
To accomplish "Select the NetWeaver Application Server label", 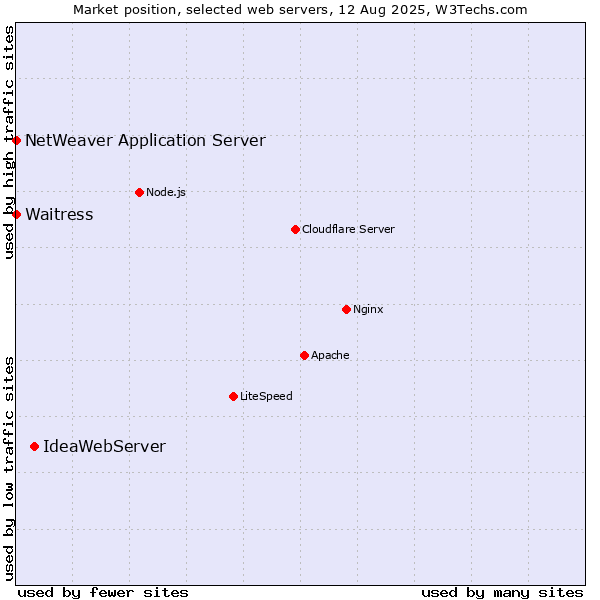I will point(145,140).
